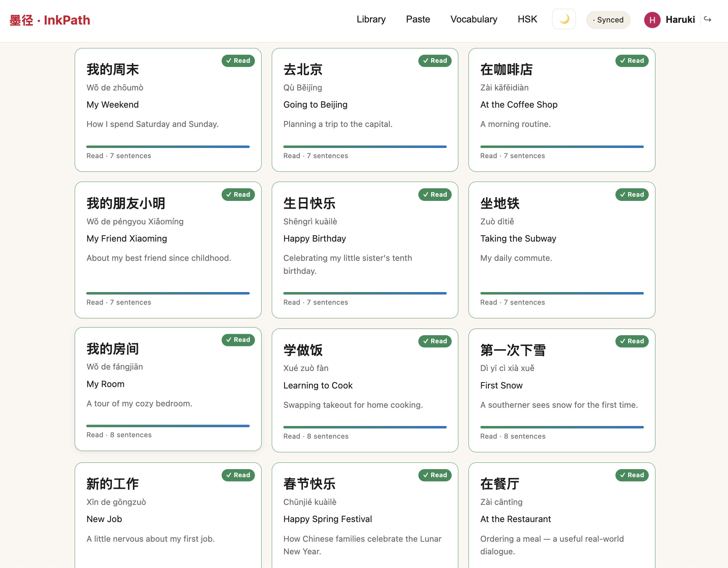The width and height of the screenshot is (728, 568).
Task: Click description 'A tour of my cozy bedroom.'
Action: [x=140, y=404]
